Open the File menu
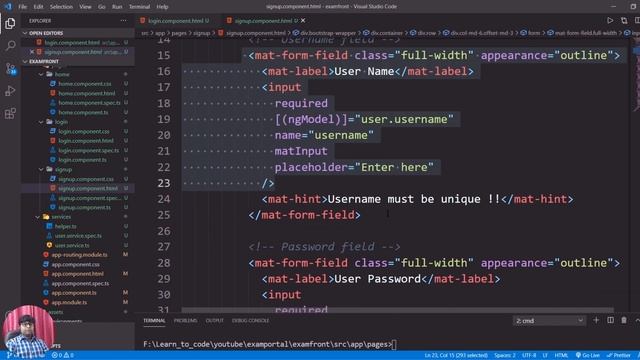 (22, 7)
